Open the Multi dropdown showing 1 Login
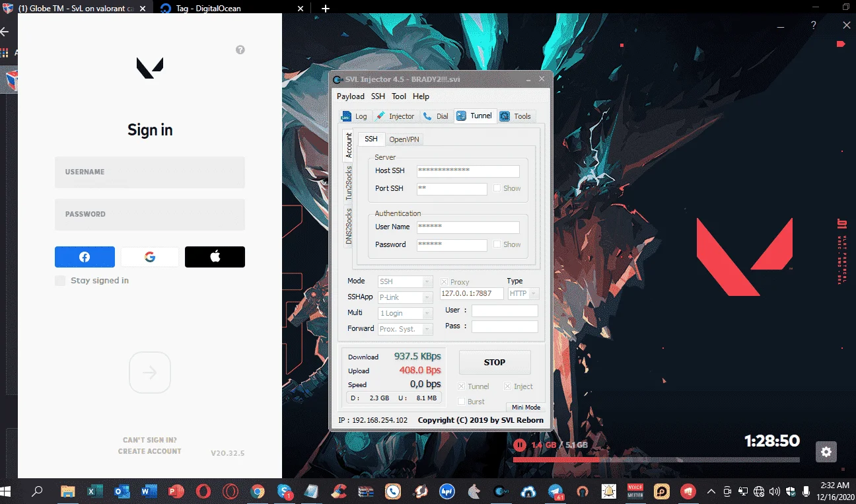 [x=405, y=313]
